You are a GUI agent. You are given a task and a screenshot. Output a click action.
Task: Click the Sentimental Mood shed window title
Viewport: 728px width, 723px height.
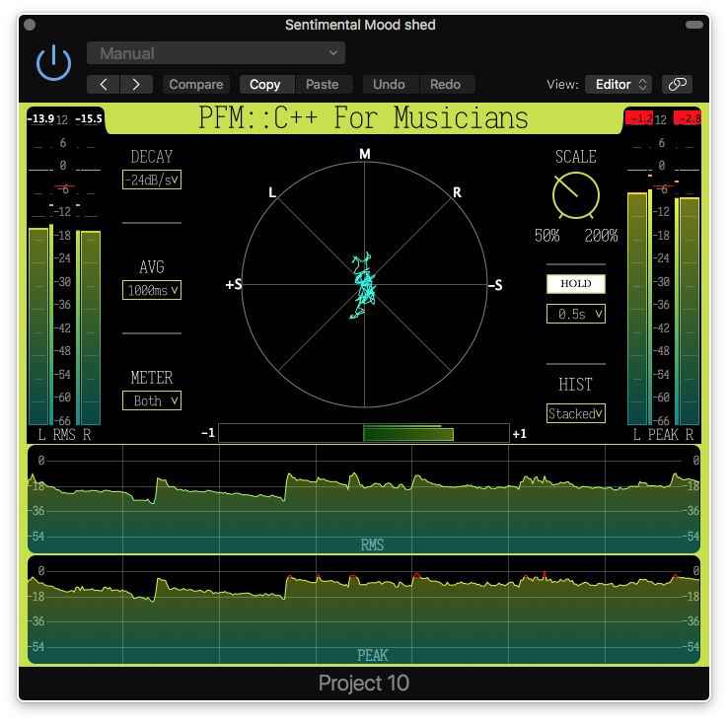[x=360, y=25]
